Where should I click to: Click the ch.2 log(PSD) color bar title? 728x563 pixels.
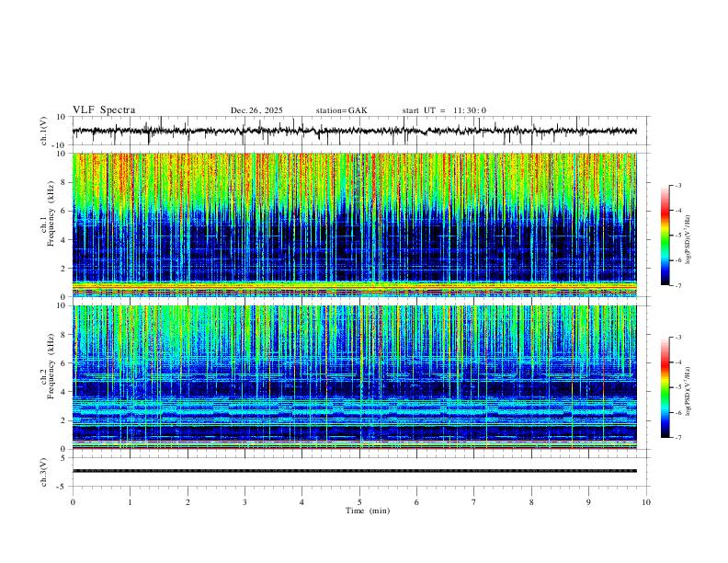point(688,392)
